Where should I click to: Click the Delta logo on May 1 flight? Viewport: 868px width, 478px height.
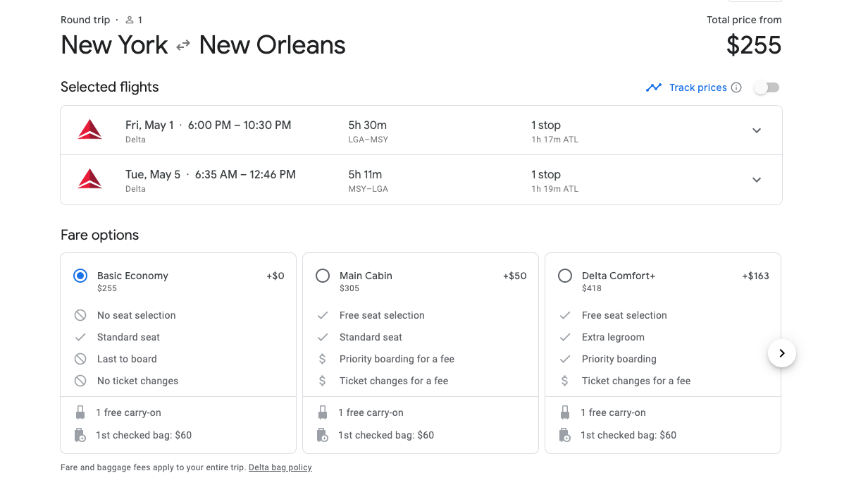pyautogui.click(x=89, y=130)
